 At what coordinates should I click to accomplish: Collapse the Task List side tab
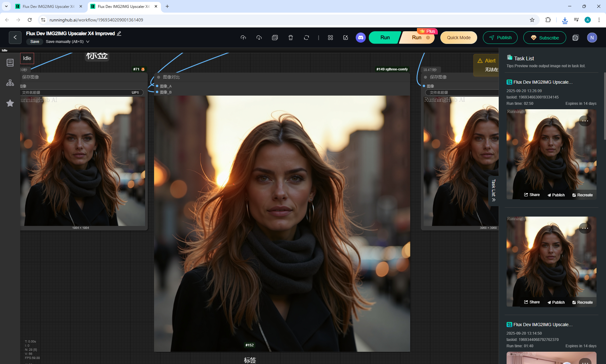(494, 191)
